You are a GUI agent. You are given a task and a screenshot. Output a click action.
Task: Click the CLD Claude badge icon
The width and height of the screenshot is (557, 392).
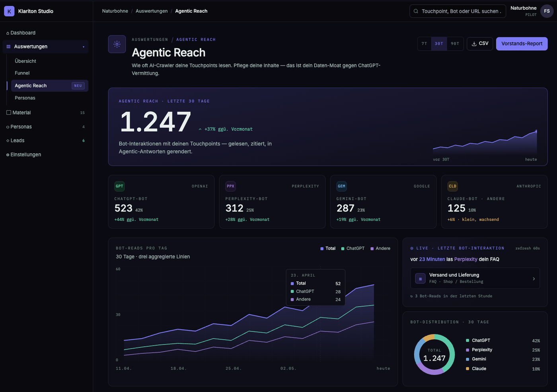click(452, 186)
